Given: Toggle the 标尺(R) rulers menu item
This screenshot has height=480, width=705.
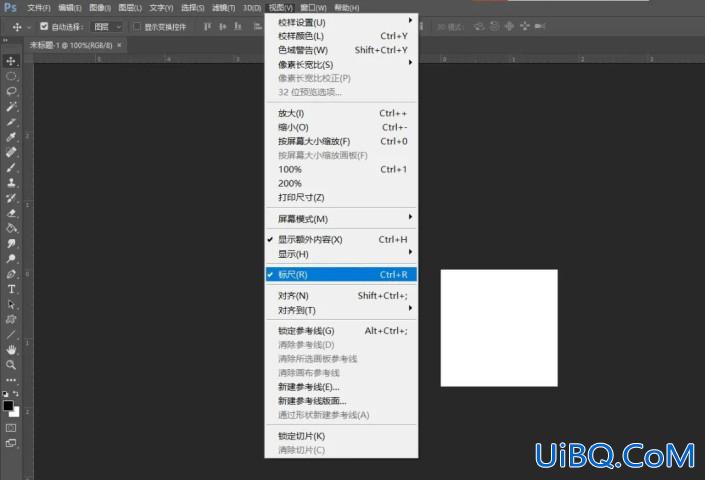Looking at the screenshot, I should click(x=341, y=275).
